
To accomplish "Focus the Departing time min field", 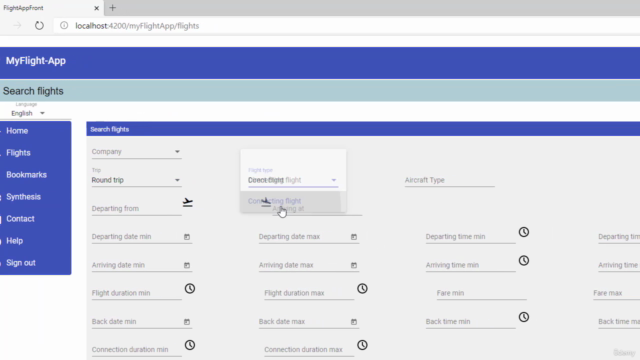I will pyautogui.click(x=470, y=237).
